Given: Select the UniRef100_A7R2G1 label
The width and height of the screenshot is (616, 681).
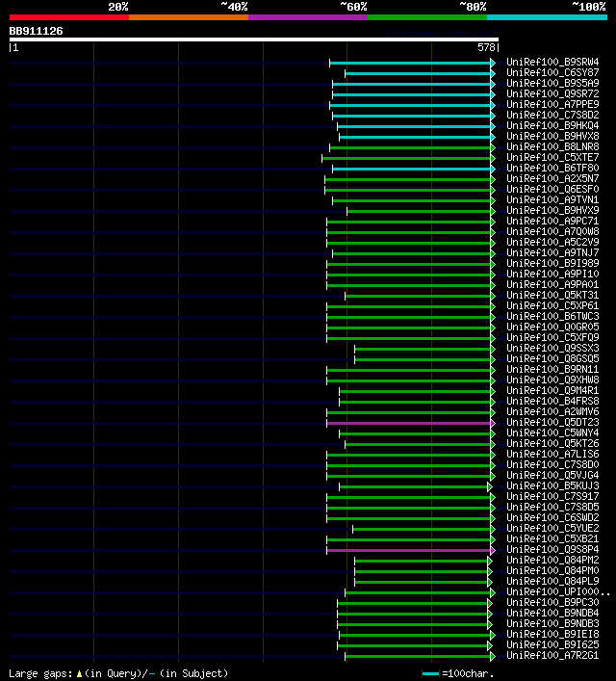Looking at the screenshot, I should (552, 655).
